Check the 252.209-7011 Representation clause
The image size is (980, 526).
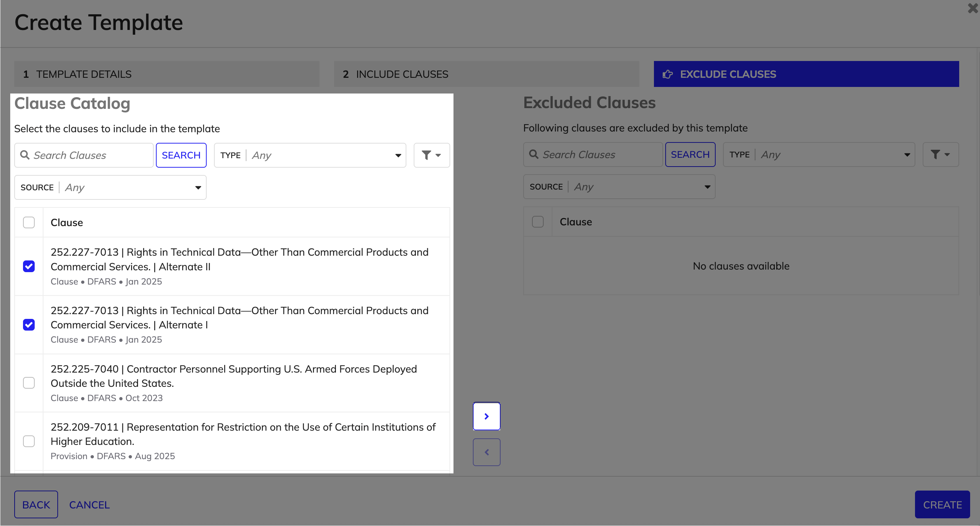point(28,441)
